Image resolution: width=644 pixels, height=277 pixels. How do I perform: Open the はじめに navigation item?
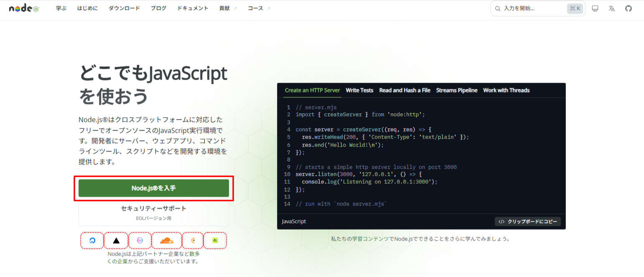(x=88, y=8)
